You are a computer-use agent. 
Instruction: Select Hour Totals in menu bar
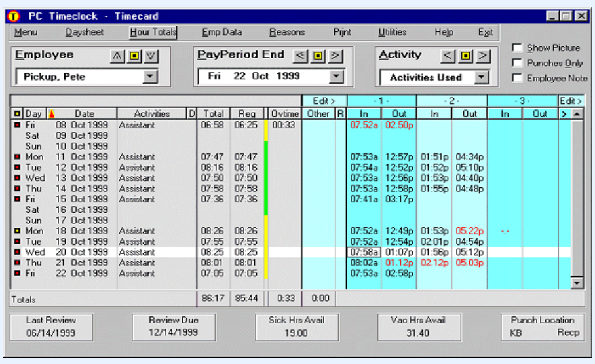pos(153,32)
